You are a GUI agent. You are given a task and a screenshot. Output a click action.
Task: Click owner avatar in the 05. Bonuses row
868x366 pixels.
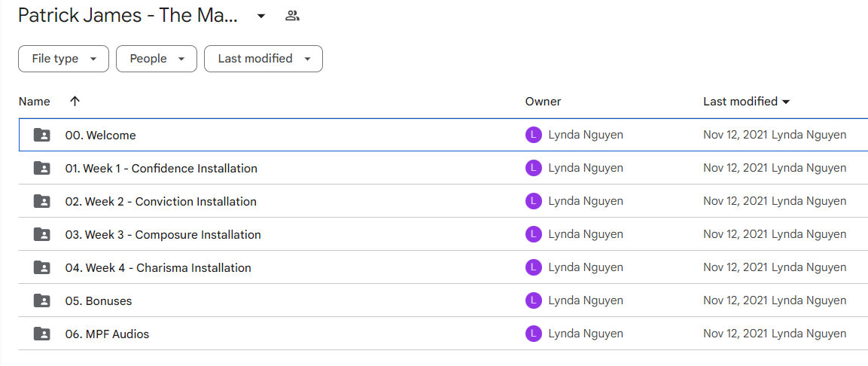click(533, 300)
